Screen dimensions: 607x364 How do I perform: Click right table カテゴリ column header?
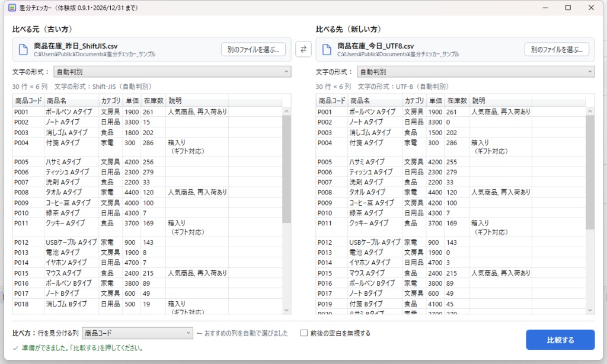tap(414, 101)
